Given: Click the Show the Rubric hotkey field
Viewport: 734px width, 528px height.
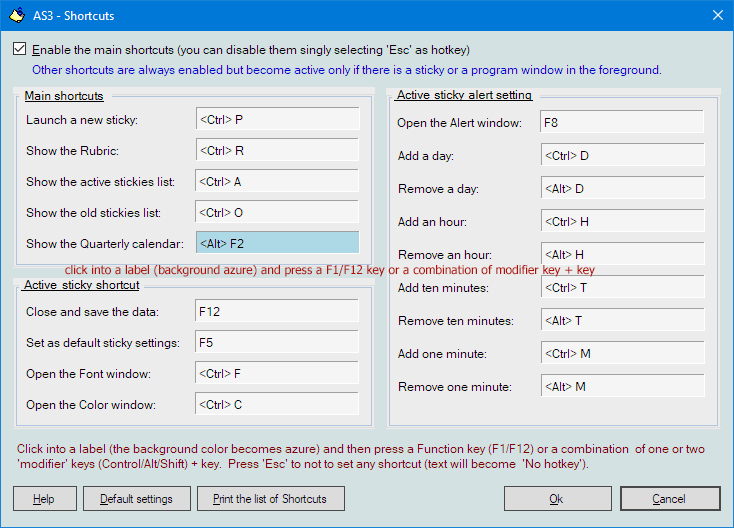Looking at the screenshot, I should (277, 151).
